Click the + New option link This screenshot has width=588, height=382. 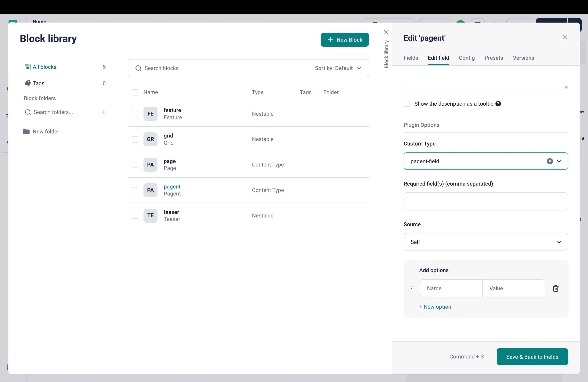pos(435,307)
